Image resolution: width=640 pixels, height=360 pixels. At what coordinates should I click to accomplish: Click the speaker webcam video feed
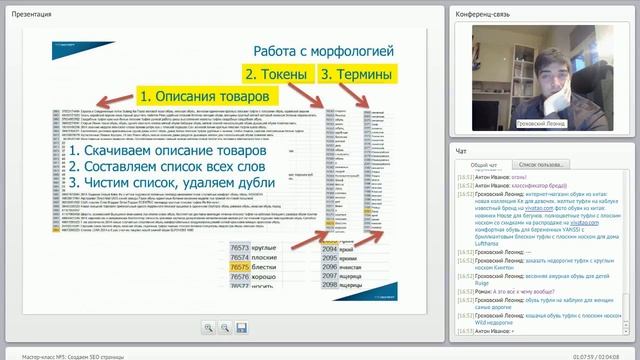[x=542, y=78]
